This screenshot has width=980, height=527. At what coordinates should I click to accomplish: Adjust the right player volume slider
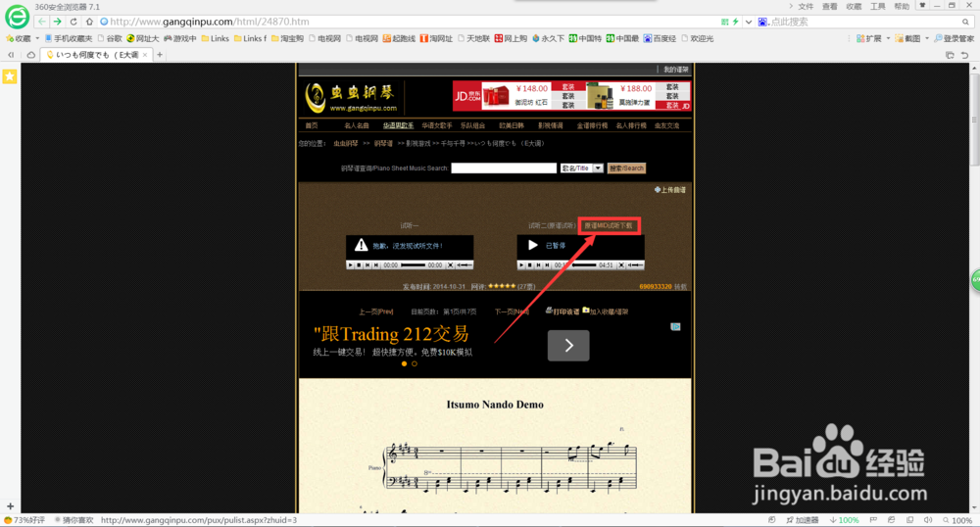click(x=638, y=265)
